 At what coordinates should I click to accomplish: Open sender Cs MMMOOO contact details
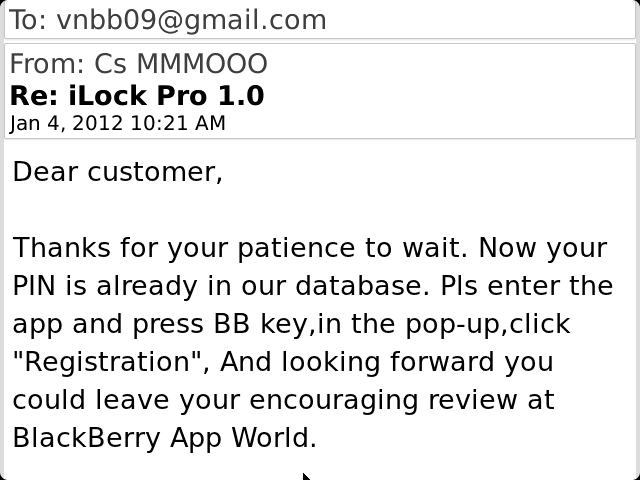click(x=181, y=64)
